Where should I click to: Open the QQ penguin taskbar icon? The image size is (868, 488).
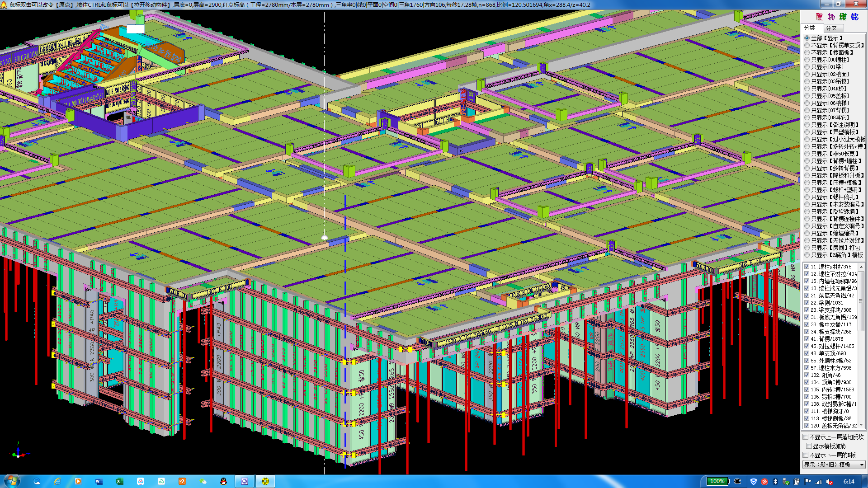tap(223, 481)
